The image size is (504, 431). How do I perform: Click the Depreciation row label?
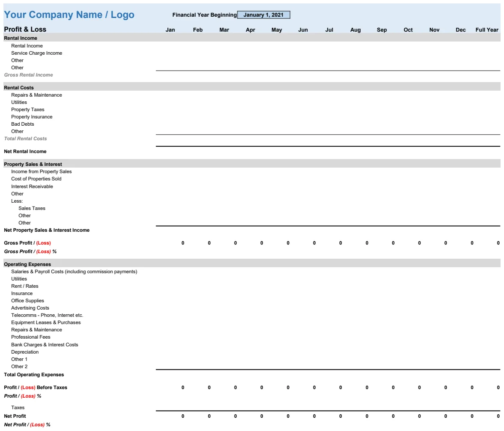tap(25, 352)
